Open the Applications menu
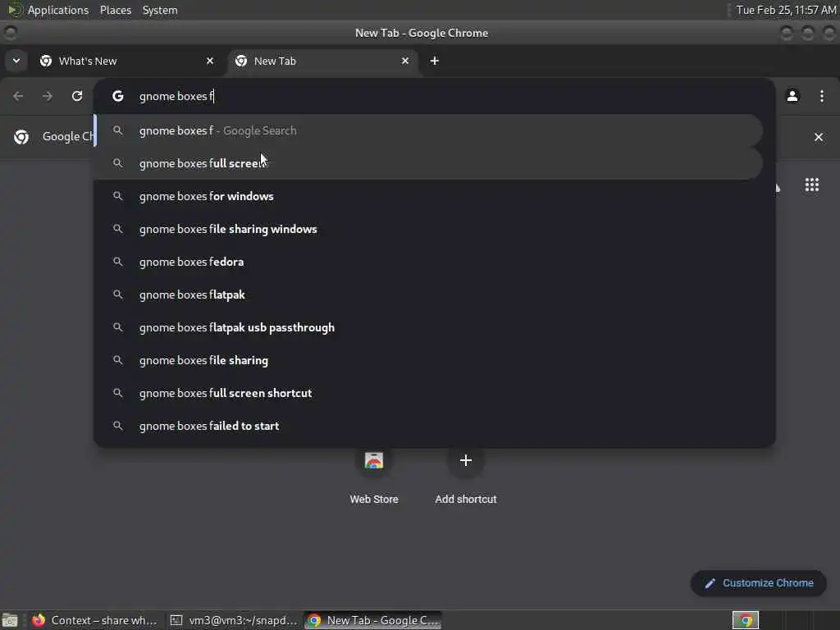 pyautogui.click(x=58, y=10)
